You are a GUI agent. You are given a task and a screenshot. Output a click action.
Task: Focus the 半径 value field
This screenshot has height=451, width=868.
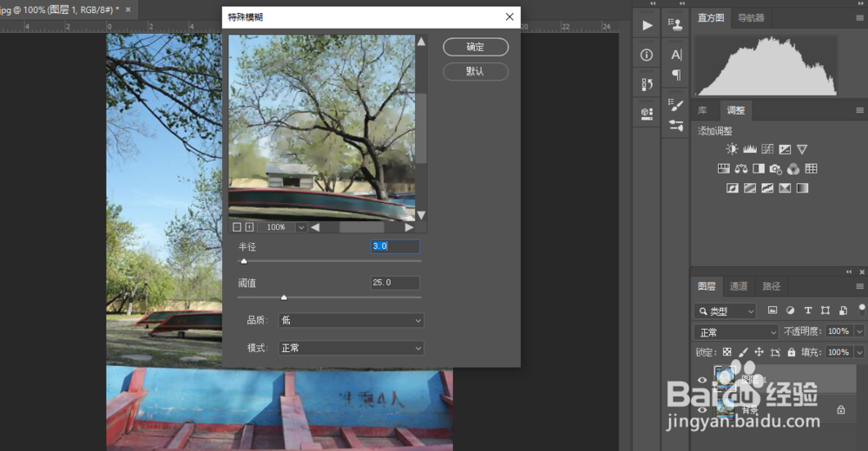pyautogui.click(x=395, y=246)
